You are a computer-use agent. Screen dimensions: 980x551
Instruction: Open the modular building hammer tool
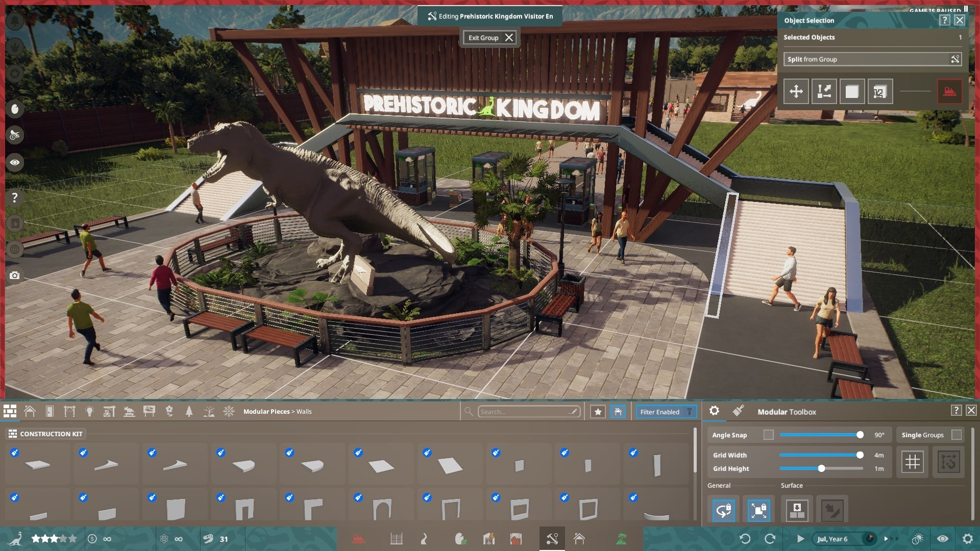(x=552, y=539)
